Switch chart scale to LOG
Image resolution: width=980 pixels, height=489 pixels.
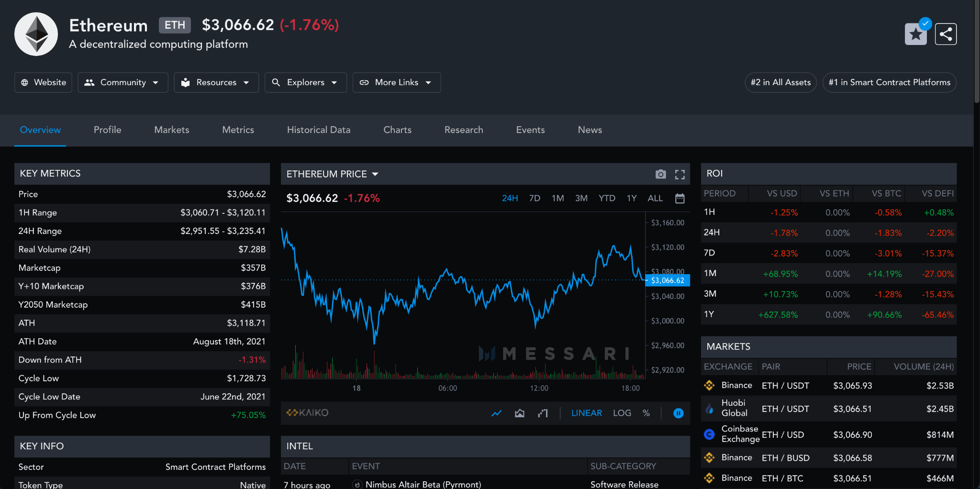point(622,413)
